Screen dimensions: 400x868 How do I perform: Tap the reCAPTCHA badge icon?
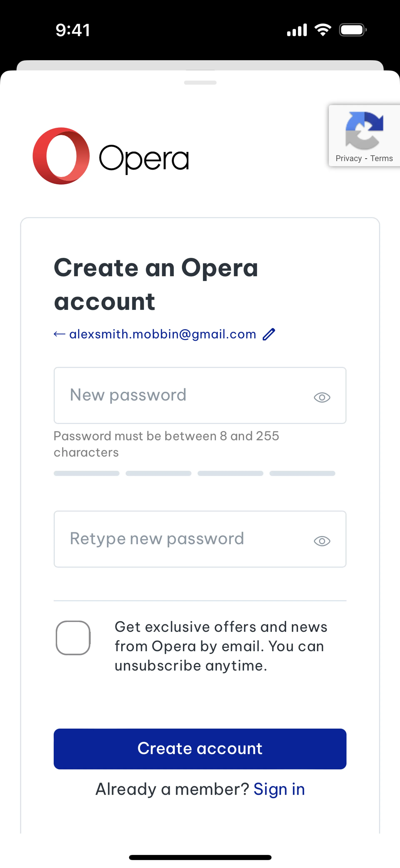coord(364,130)
